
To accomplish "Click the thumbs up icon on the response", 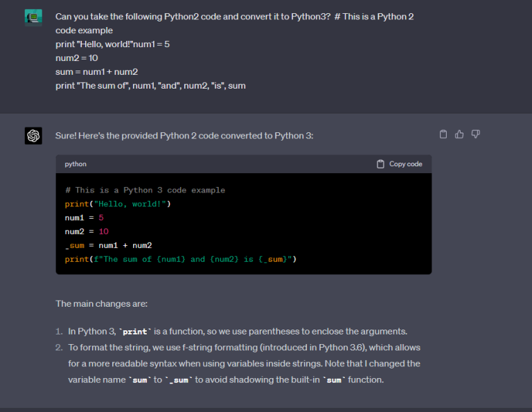I will point(459,134).
